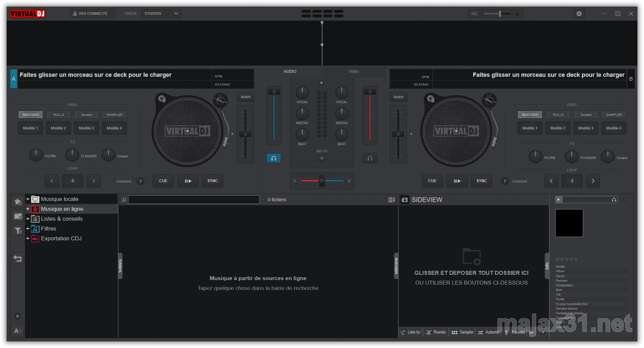Select ROLLS pads mode on deck B
The height and width of the screenshot is (348, 644).
pyautogui.click(x=558, y=115)
